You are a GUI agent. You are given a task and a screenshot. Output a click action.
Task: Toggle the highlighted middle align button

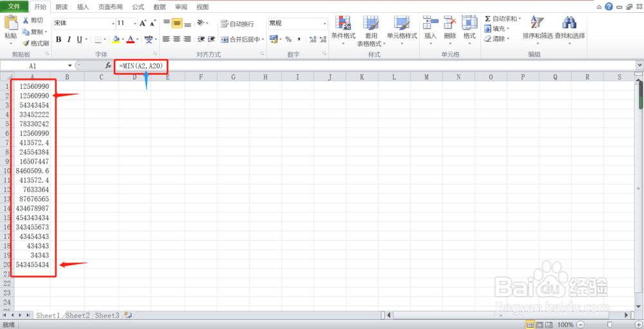[177, 23]
